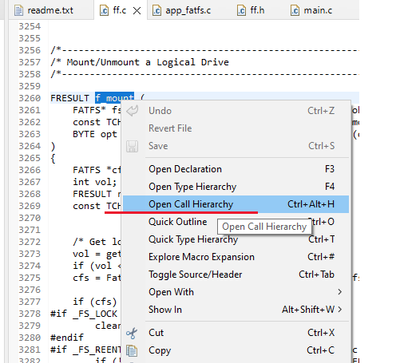
Task: Choose Copy from the context menu
Action: [236, 350]
